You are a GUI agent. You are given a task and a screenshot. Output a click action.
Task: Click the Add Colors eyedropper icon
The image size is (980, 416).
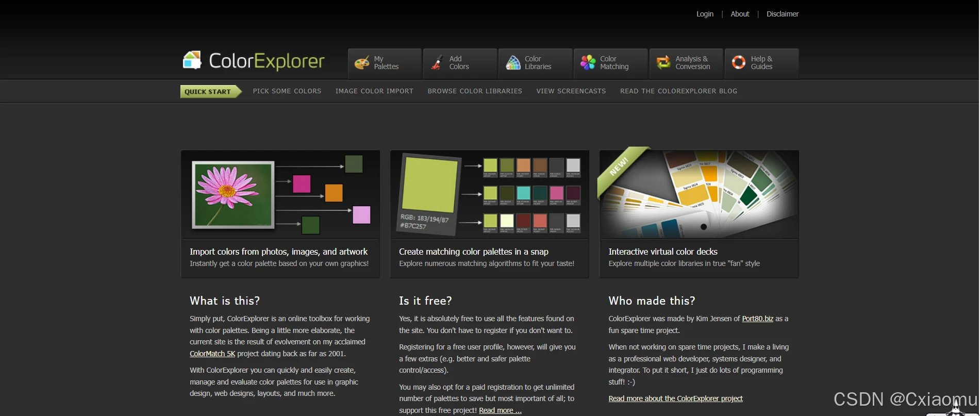pos(437,63)
